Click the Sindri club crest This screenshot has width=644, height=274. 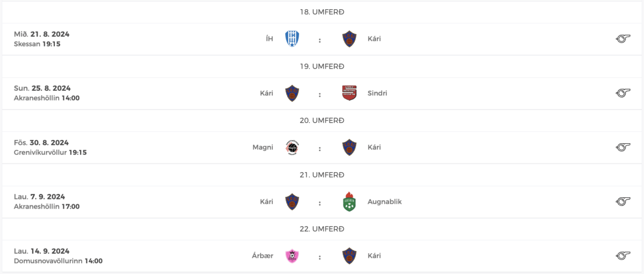click(x=349, y=93)
